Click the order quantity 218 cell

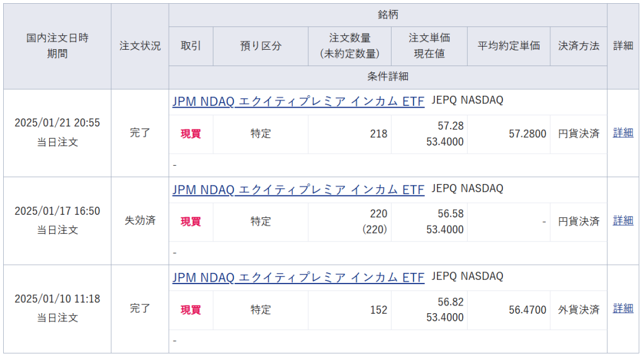pos(379,134)
